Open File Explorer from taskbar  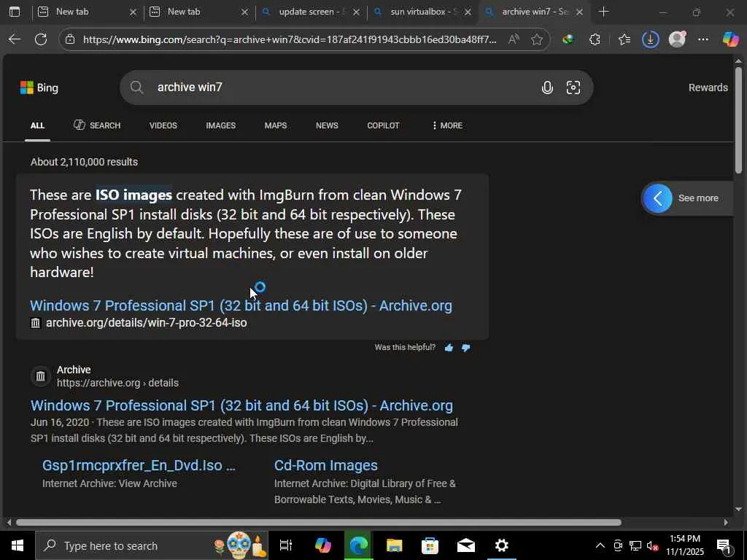coord(394,545)
